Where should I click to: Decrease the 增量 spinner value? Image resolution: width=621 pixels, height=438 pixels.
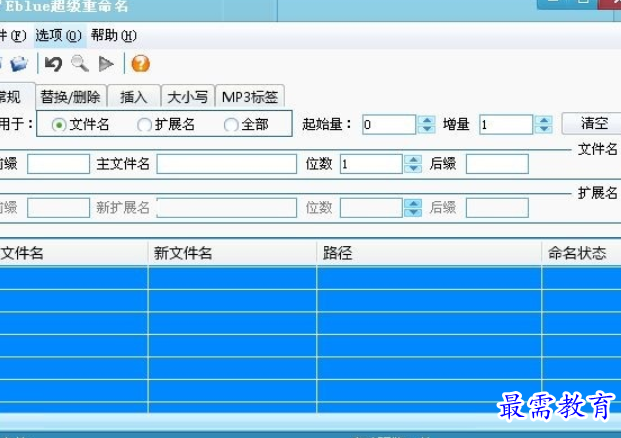544,129
